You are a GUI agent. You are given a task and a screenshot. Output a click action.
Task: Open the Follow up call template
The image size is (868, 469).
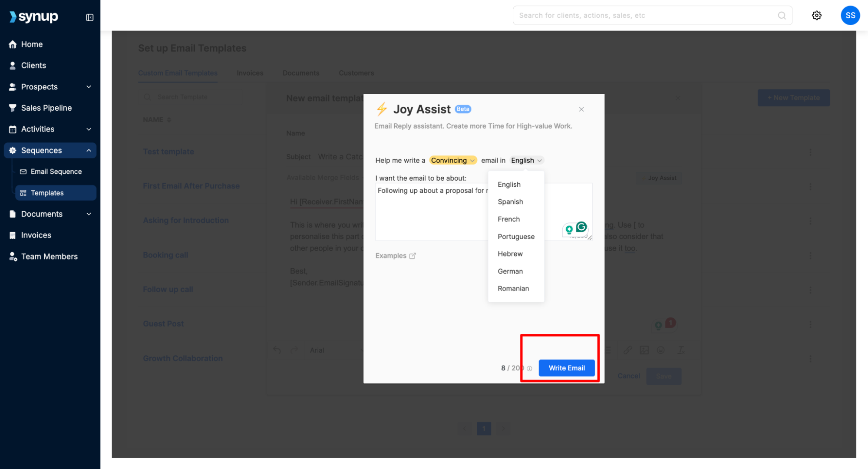[168, 289]
